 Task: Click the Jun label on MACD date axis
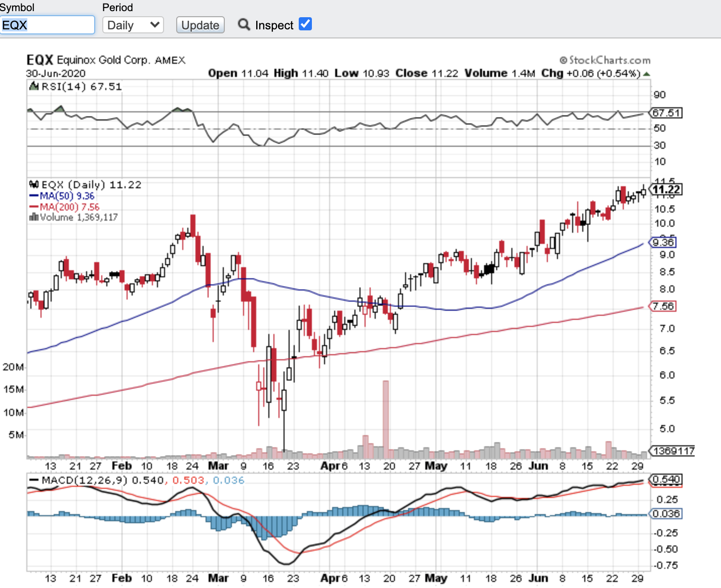538,578
